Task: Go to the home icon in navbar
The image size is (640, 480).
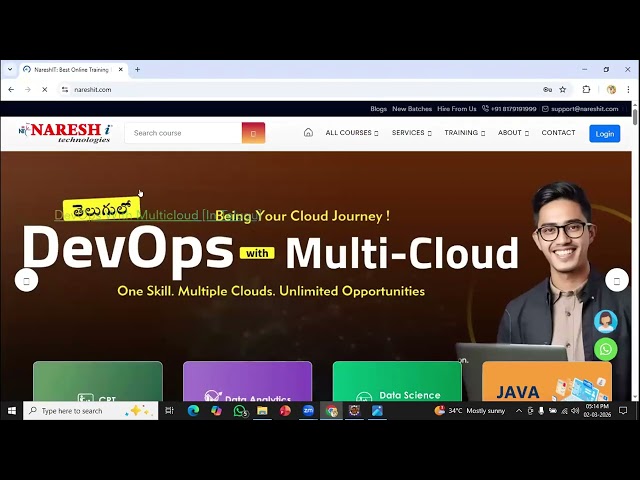Action: coord(308,132)
